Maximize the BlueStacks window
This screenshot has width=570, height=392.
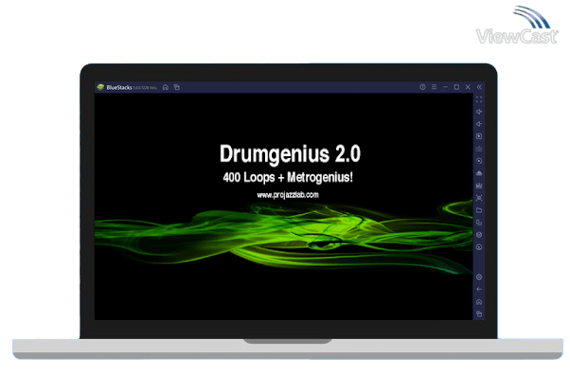(x=456, y=87)
